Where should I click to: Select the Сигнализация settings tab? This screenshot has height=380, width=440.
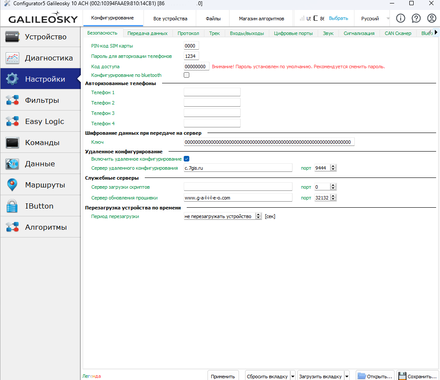click(359, 33)
